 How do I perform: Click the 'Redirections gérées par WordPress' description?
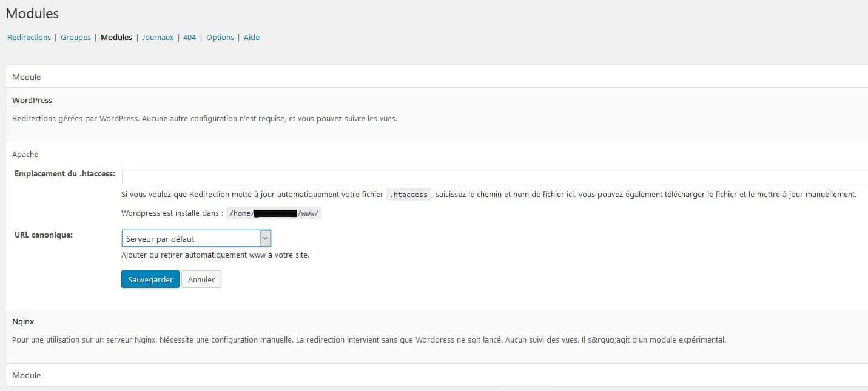[204, 118]
